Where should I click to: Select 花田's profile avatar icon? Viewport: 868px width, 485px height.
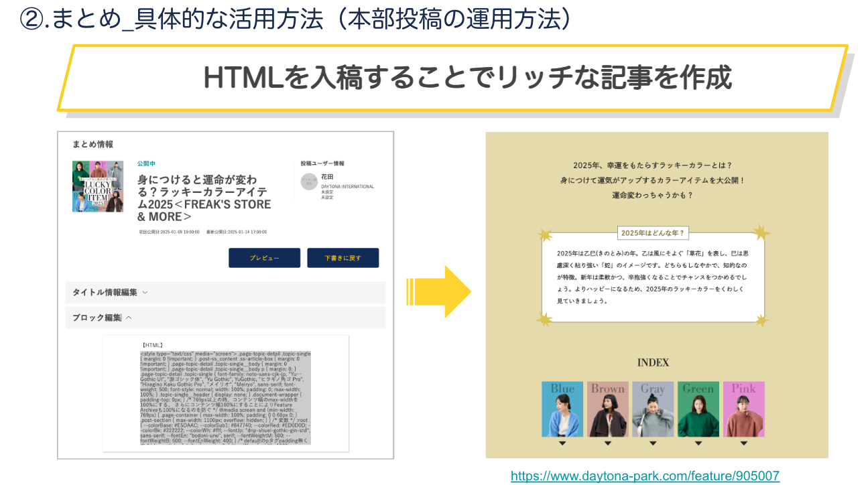click(x=309, y=180)
